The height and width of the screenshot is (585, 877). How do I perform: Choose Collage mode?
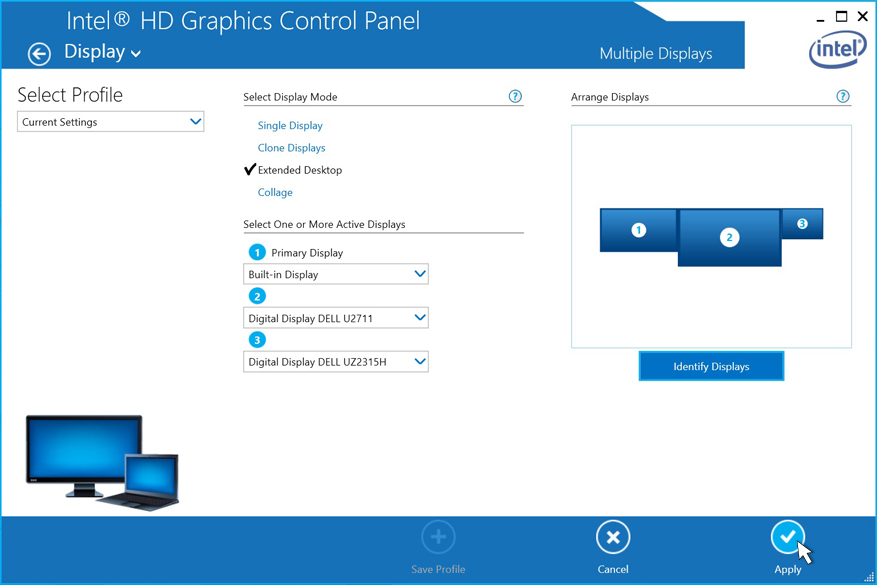[x=275, y=192]
